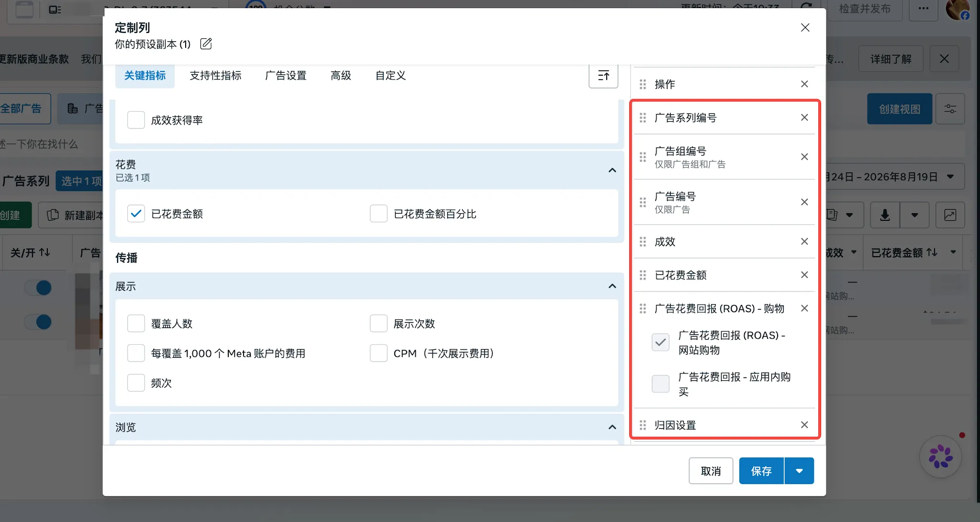Remove the 广告系列编号 column
Screen dimensions: 980x522
coord(804,118)
